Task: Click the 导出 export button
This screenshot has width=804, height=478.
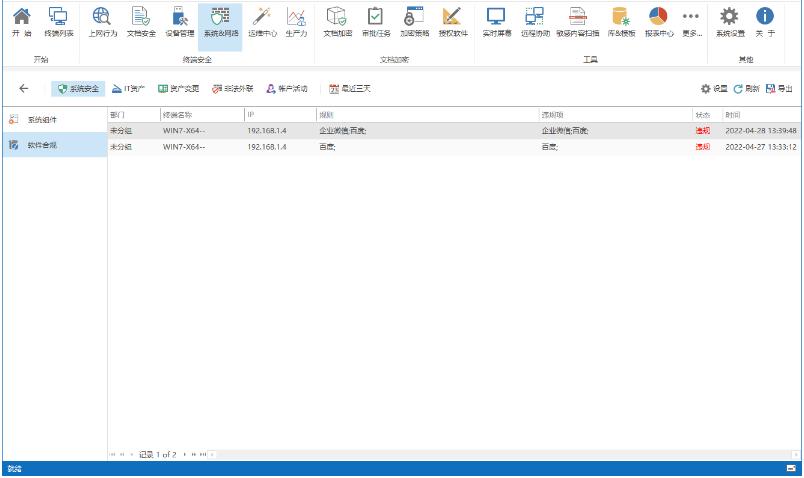Action: [779, 89]
